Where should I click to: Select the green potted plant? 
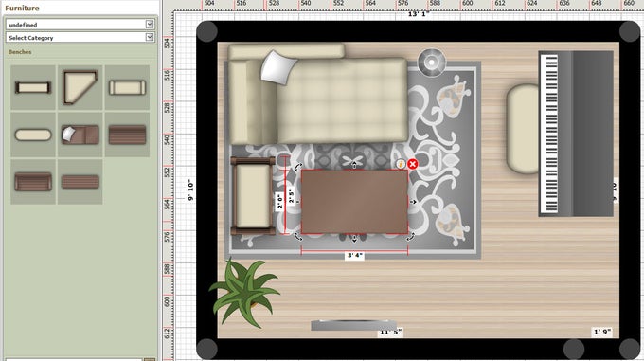(244, 293)
